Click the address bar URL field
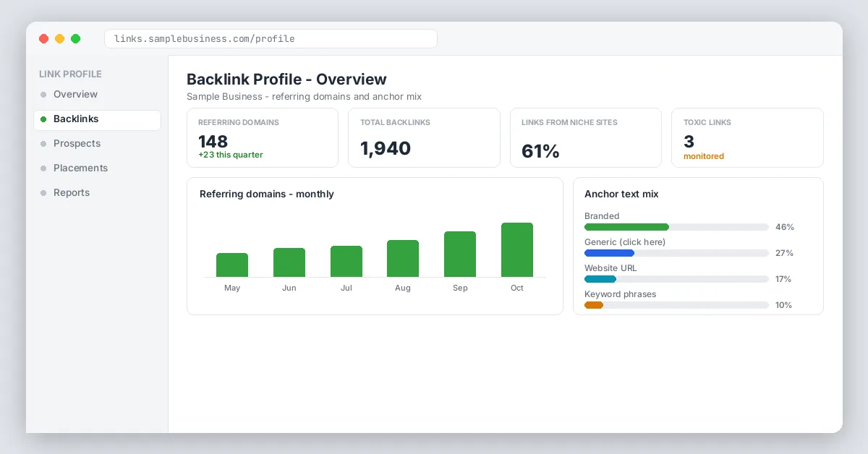868x454 pixels. 271,39
